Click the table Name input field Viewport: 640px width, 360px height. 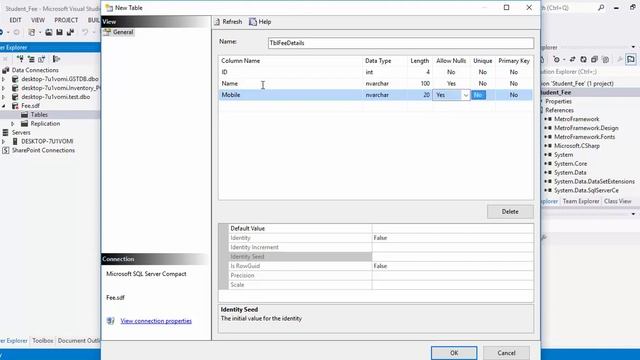[x=401, y=43]
